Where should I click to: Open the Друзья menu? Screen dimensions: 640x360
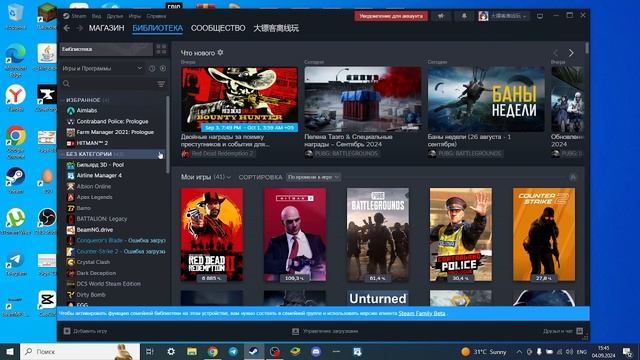click(115, 16)
